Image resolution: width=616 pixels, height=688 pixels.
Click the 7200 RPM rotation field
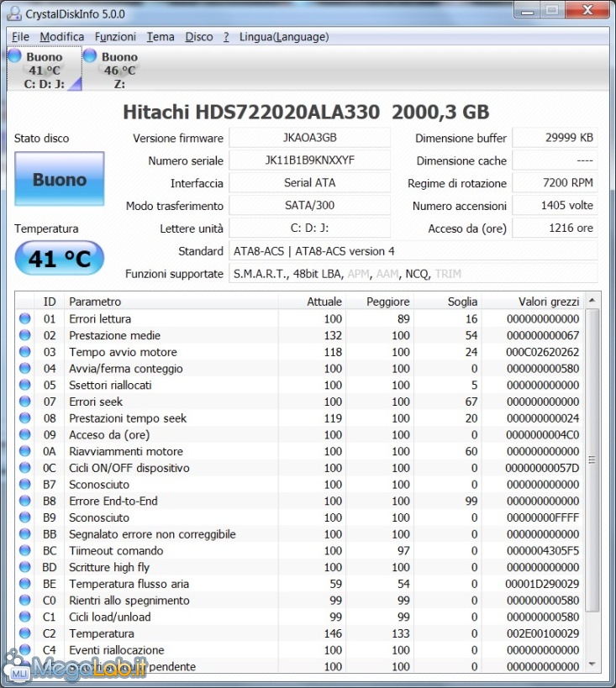coord(555,182)
